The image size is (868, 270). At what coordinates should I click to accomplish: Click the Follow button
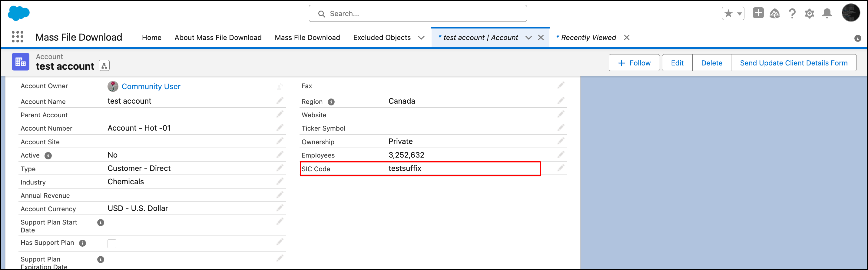pos(634,63)
